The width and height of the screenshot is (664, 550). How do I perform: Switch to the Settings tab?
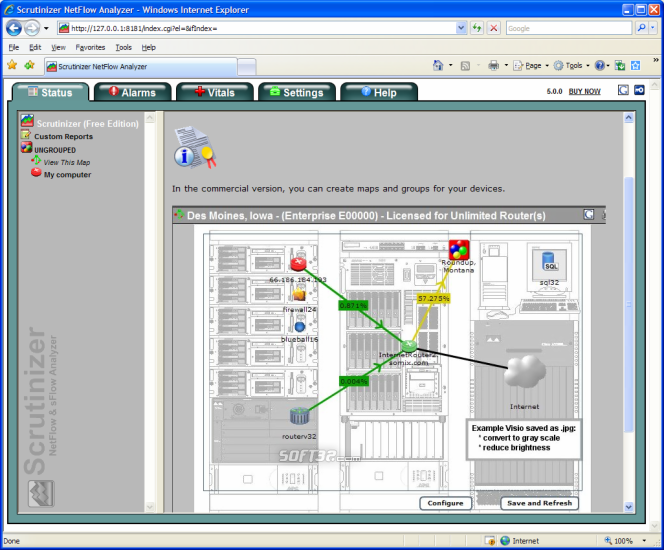coord(297,92)
